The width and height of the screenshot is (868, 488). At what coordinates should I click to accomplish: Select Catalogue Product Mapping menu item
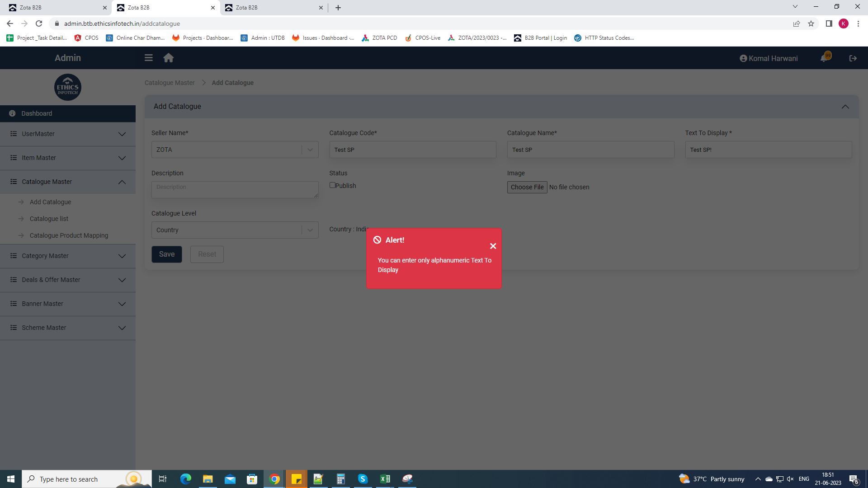pyautogui.click(x=69, y=235)
